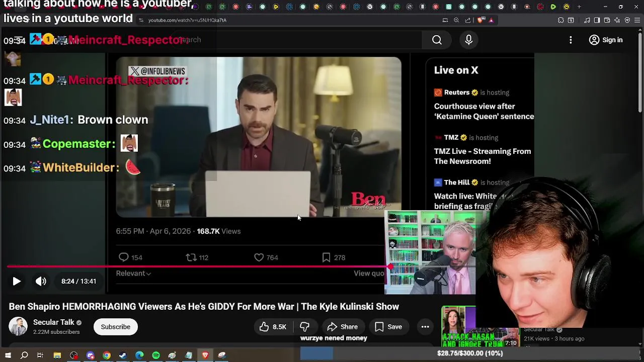Click the tweet timestamp 6:55 PM Apr 6, 2026
The width and height of the screenshot is (644, 362).
pyautogui.click(x=153, y=231)
